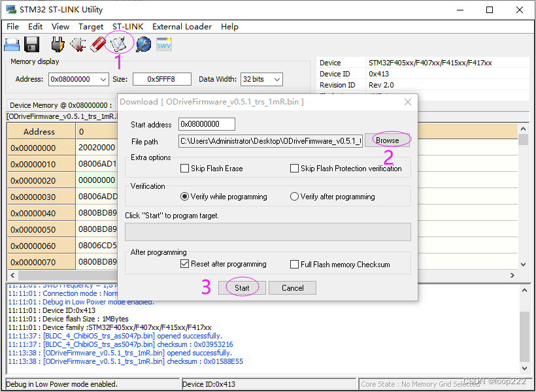The image size is (536, 392).
Task: Click the green cell 00000000
Action: click(x=97, y=180)
